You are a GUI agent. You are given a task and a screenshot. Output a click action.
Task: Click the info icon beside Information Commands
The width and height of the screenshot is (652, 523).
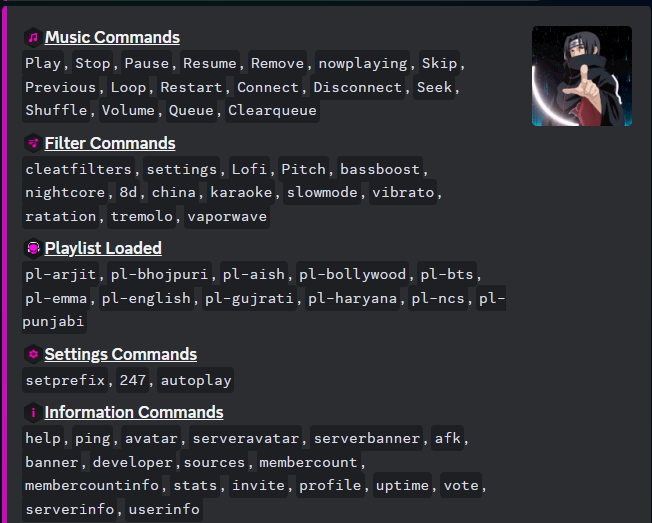pos(33,412)
